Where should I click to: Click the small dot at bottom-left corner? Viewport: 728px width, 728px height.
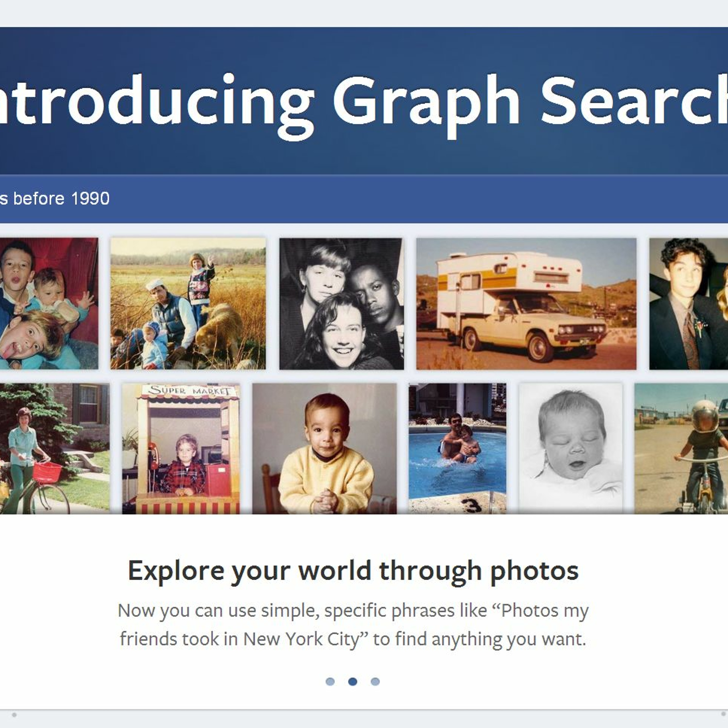pos(14,715)
